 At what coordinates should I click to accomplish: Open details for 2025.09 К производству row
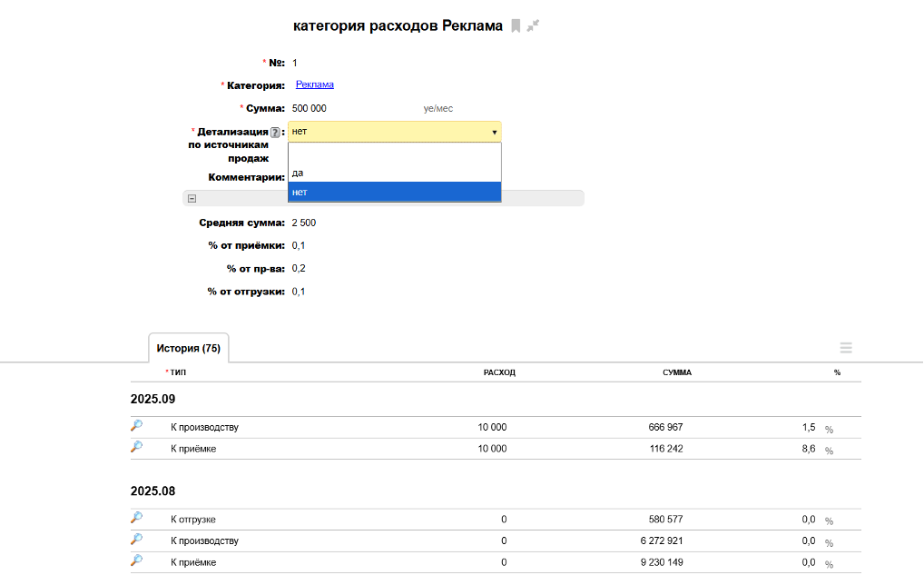click(x=136, y=426)
